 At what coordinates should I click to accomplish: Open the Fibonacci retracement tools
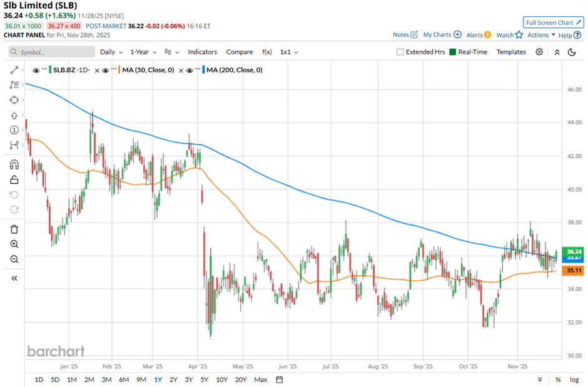coord(14,85)
